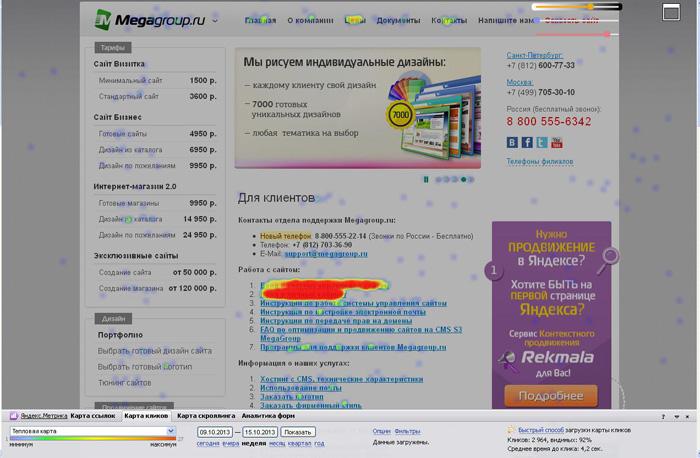The width and height of the screenshot is (700, 458).
Task: Click the Яндекс.Метрика logo icon
Action: pyautogui.click(x=14, y=416)
